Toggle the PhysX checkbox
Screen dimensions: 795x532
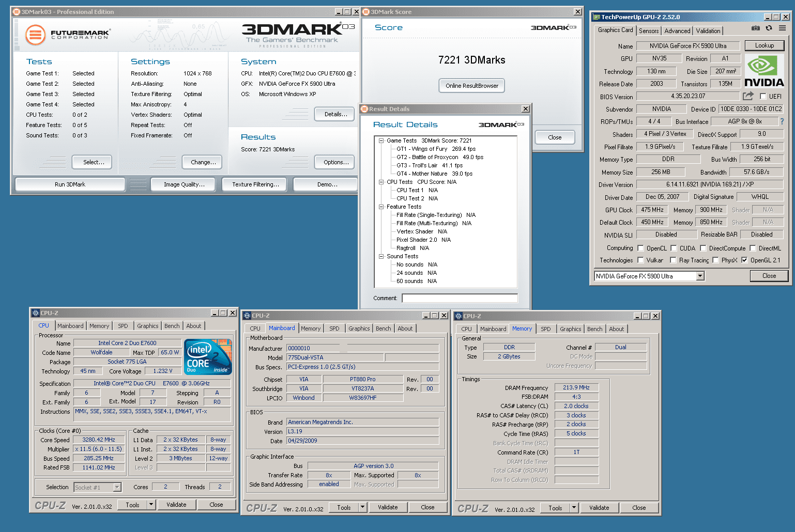715,260
